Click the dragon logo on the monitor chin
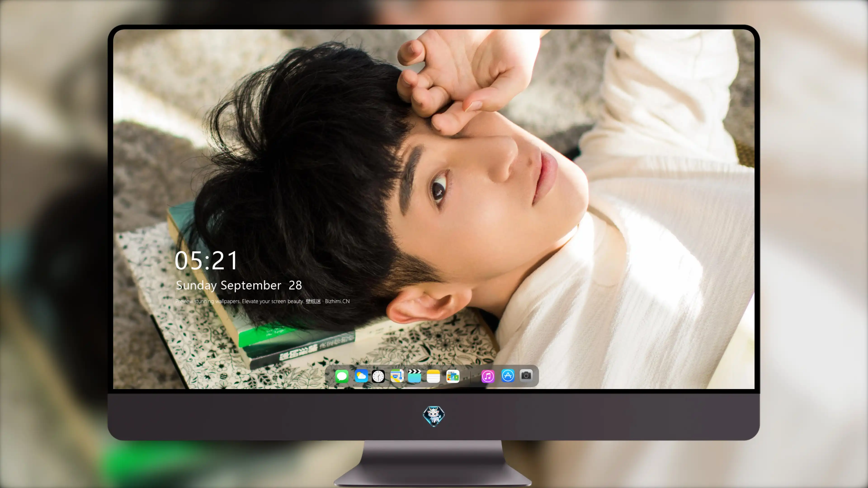The width and height of the screenshot is (868, 488). 434,416
